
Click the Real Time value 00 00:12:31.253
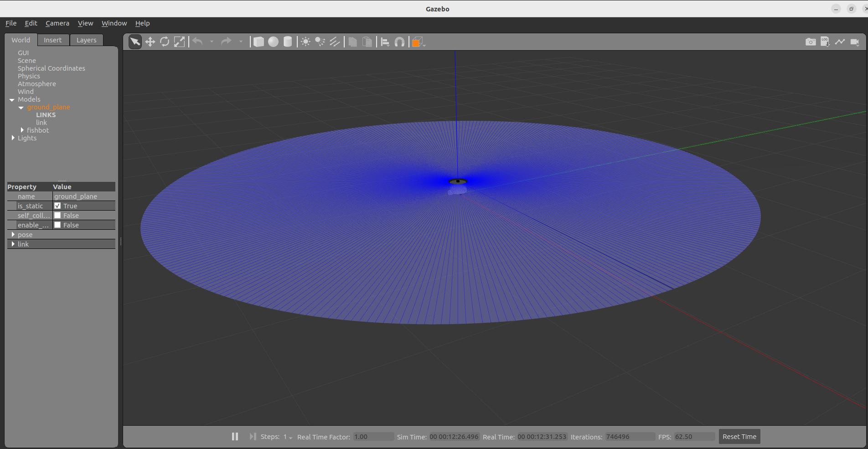point(542,437)
